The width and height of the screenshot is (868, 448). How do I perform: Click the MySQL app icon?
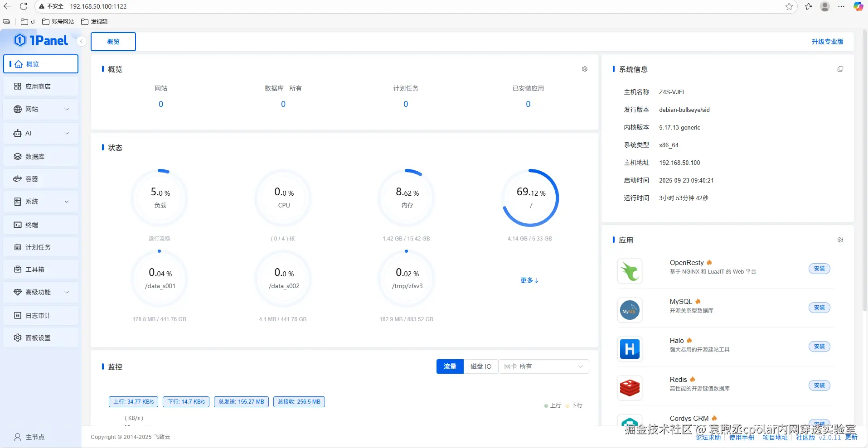(x=630, y=310)
